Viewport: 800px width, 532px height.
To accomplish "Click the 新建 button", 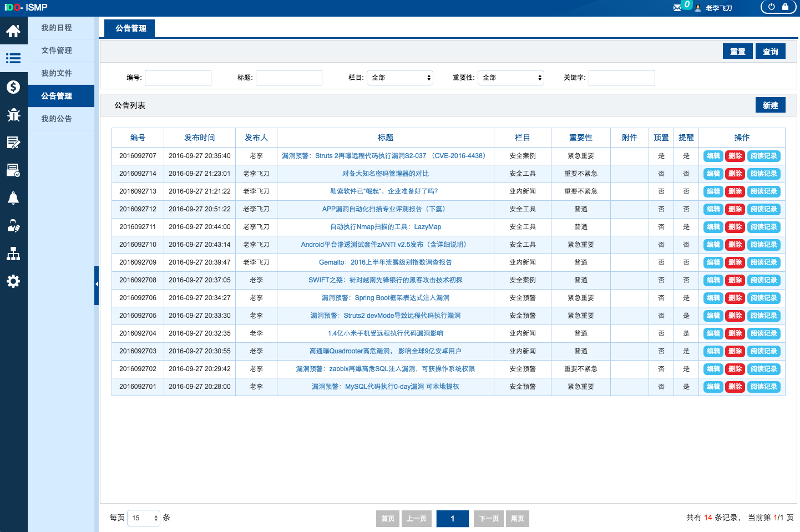I will 770,105.
